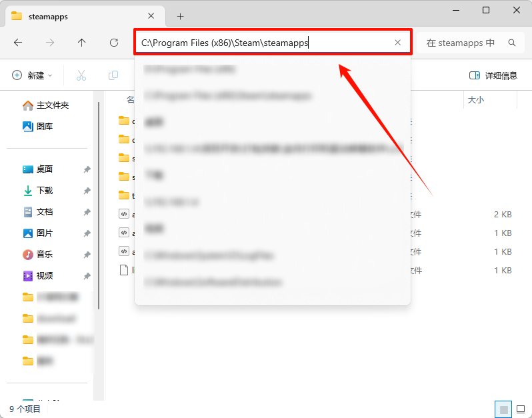
Task: Click the navigation pane scrollbar
Action: click(99, 200)
